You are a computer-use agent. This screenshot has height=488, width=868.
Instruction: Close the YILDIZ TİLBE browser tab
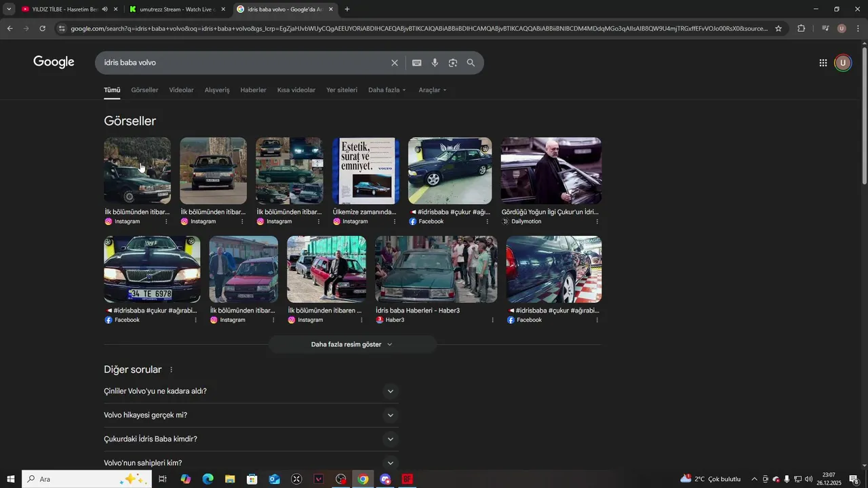(x=116, y=9)
